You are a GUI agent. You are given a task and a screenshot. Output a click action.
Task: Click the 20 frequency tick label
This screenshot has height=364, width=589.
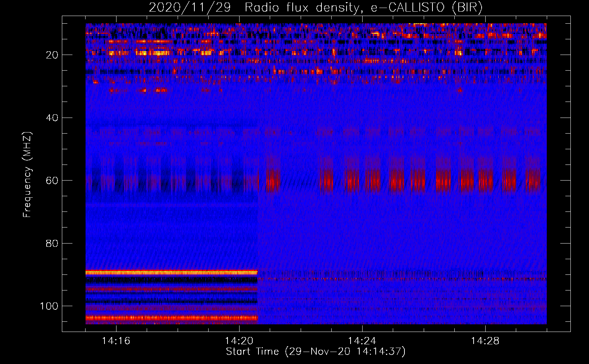[52, 55]
